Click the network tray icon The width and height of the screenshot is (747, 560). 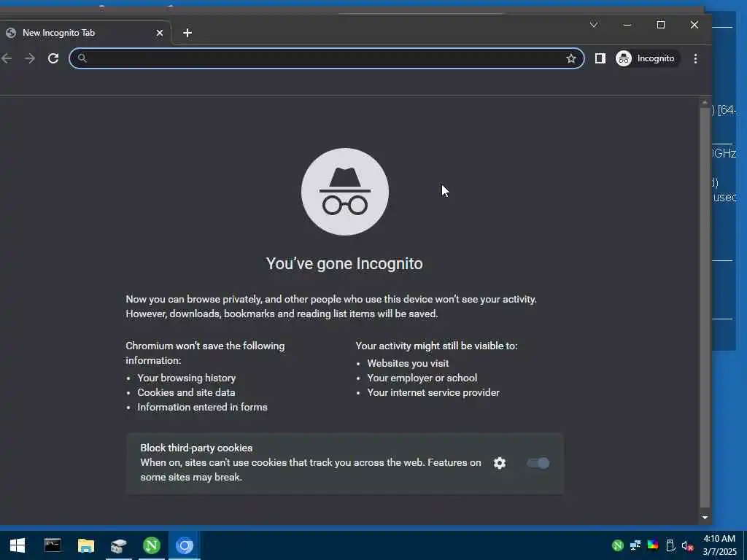click(x=635, y=545)
